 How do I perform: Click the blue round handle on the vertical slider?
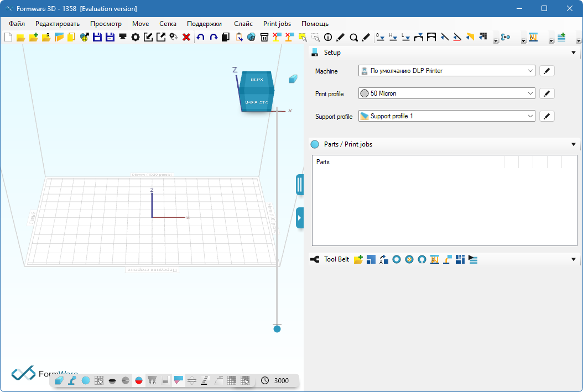(x=277, y=329)
